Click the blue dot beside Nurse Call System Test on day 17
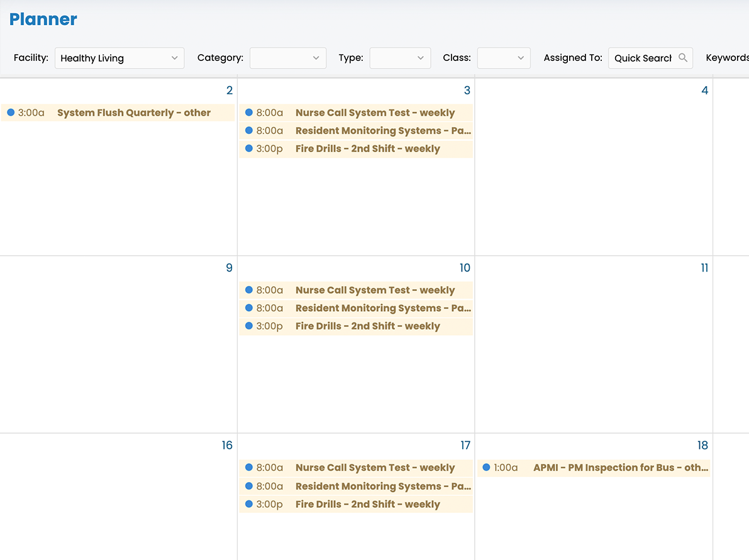Screen dimensions: 749x560 click(248, 468)
